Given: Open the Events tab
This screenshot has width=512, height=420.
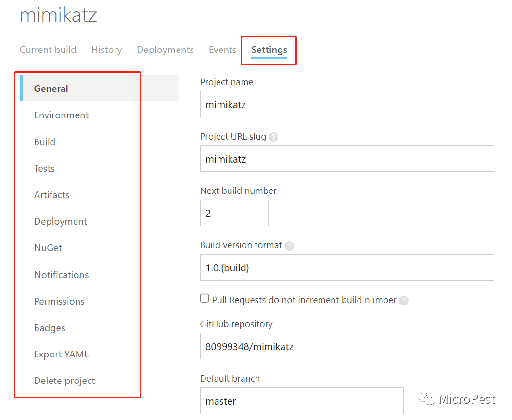Looking at the screenshot, I should [x=222, y=50].
